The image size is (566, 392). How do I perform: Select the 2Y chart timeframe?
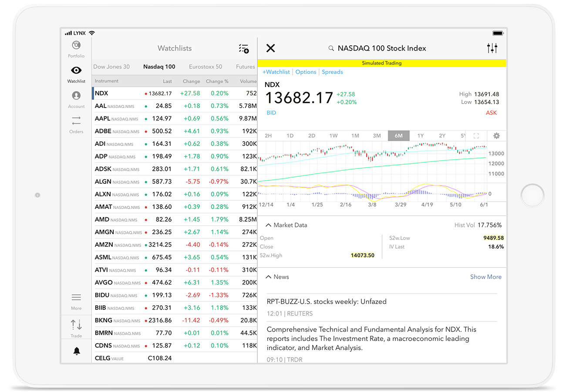point(442,135)
